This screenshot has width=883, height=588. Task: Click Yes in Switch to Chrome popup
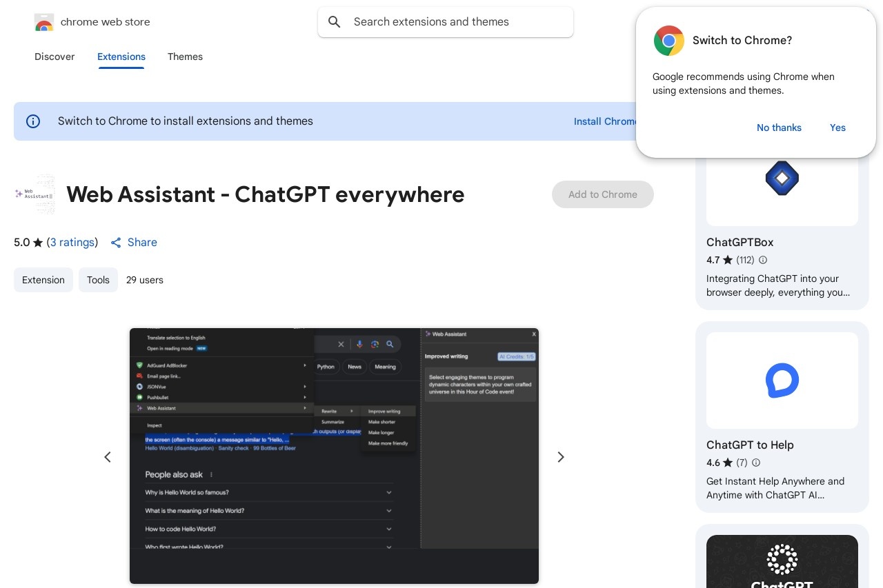point(837,128)
